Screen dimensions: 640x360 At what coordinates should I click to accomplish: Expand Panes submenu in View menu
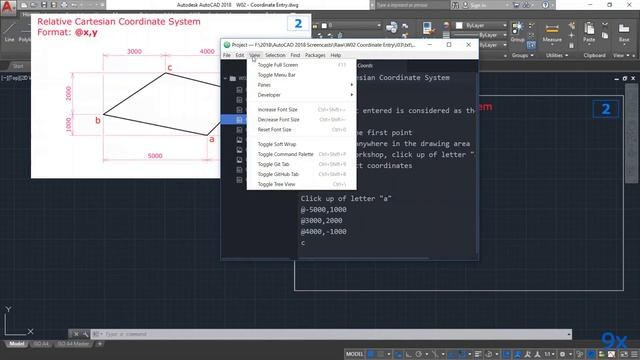point(302,85)
